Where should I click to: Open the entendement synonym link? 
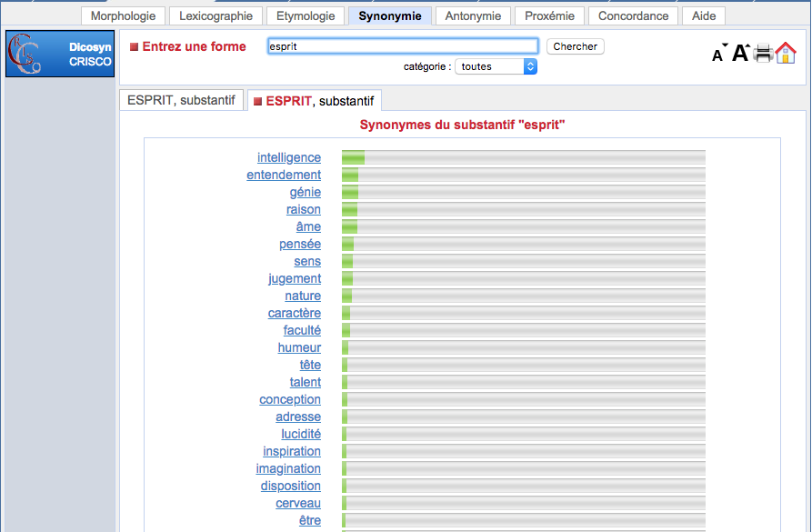[x=284, y=175]
